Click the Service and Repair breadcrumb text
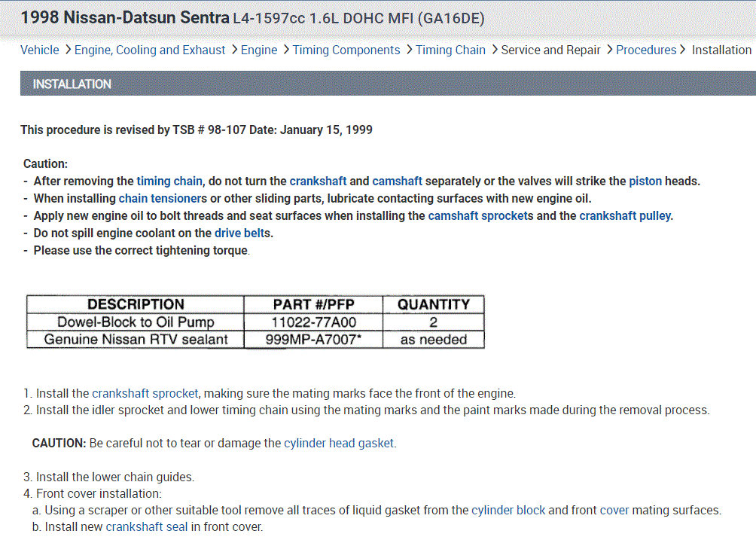 [550, 50]
